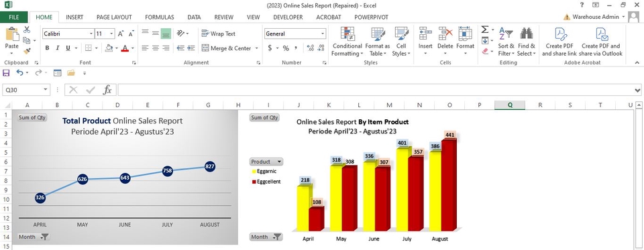Apply the Fill Color bucket
Viewport: 644px width, 250px height.
109,48
